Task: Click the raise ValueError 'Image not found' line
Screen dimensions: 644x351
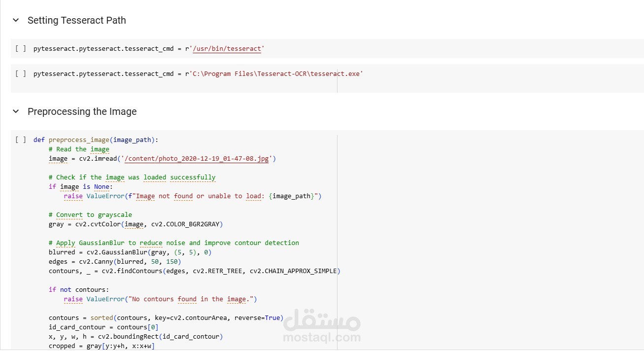Action: pos(193,196)
